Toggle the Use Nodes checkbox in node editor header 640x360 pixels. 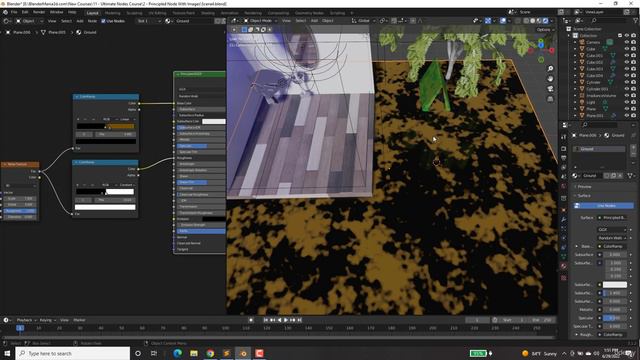point(103,21)
